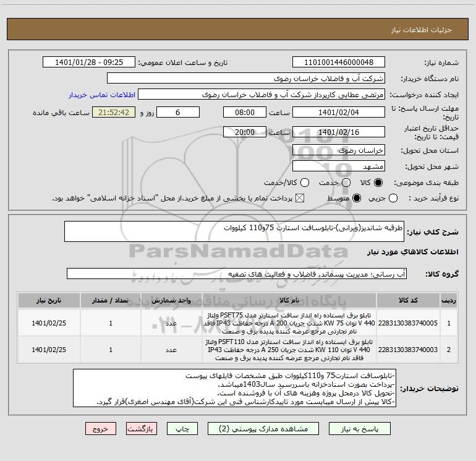Click the goods group field آب رسانی
Screen dimensions: 476x461
click(x=237, y=274)
